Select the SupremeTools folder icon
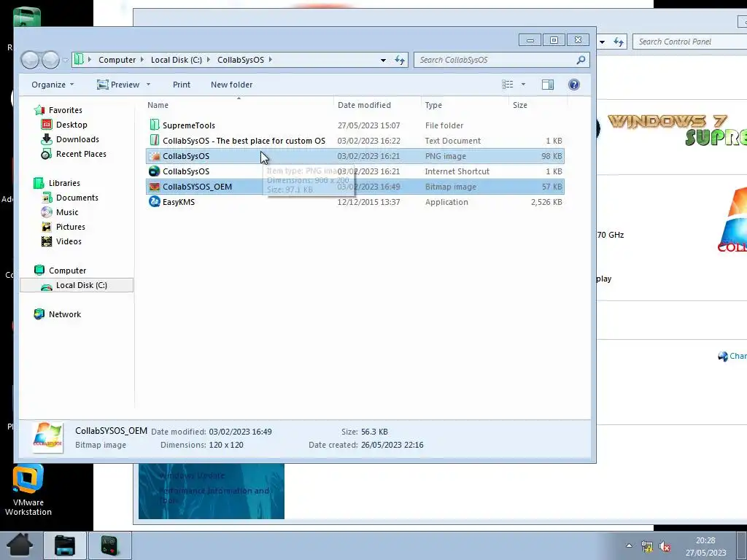747x560 pixels. point(155,125)
